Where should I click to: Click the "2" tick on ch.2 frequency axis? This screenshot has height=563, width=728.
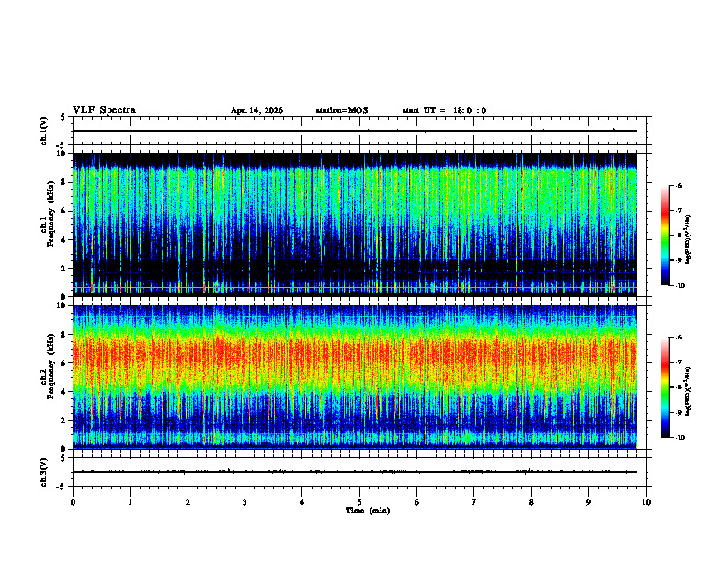[64, 420]
